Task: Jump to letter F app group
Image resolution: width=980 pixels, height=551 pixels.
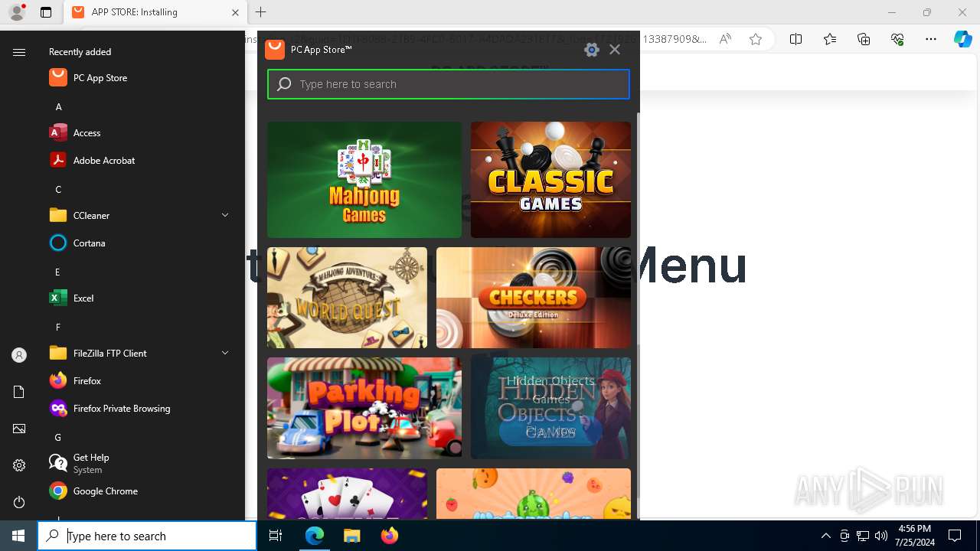Action: coord(57,327)
